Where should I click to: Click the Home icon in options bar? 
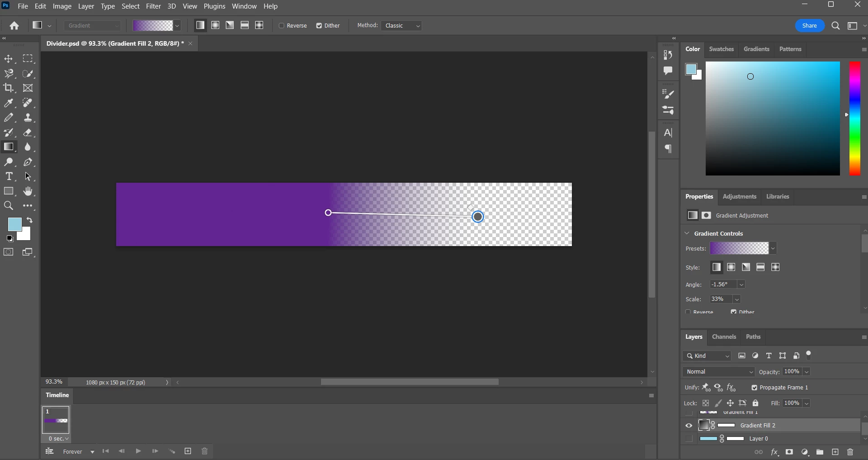pos(14,26)
